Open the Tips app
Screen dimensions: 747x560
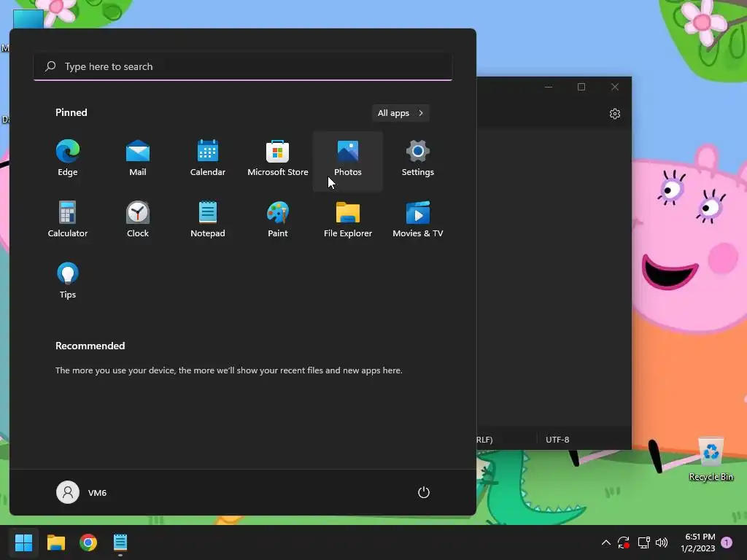(x=68, y=281)
